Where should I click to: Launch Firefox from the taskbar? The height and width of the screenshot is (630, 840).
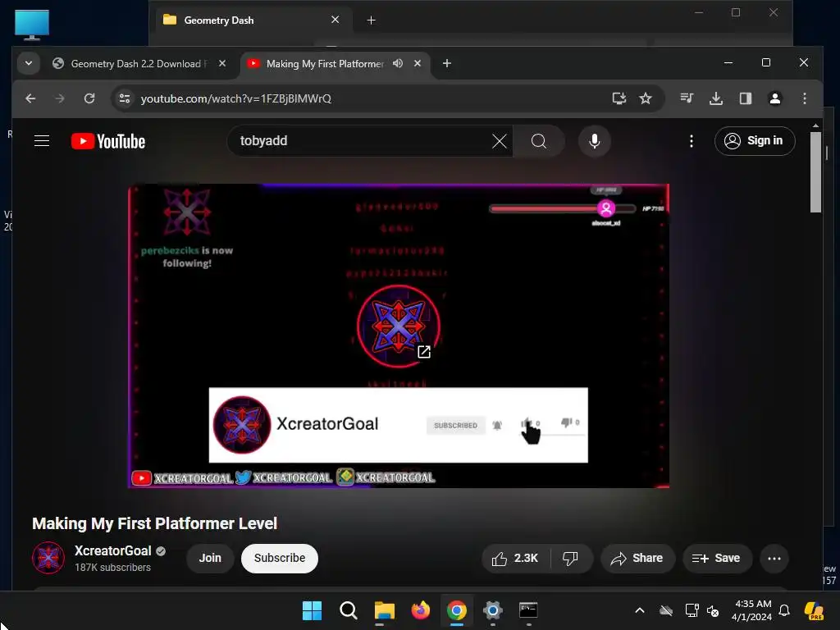(x=421, y=610)
